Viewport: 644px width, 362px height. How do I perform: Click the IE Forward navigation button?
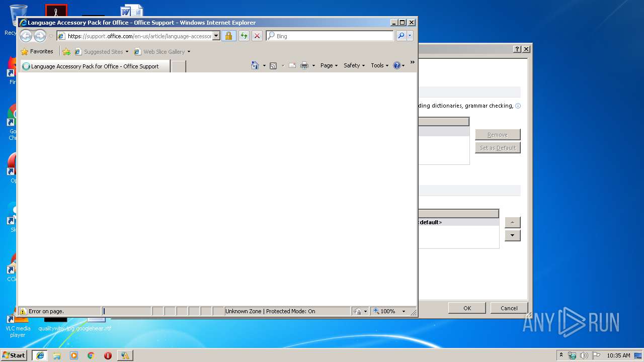click(40, 36)
